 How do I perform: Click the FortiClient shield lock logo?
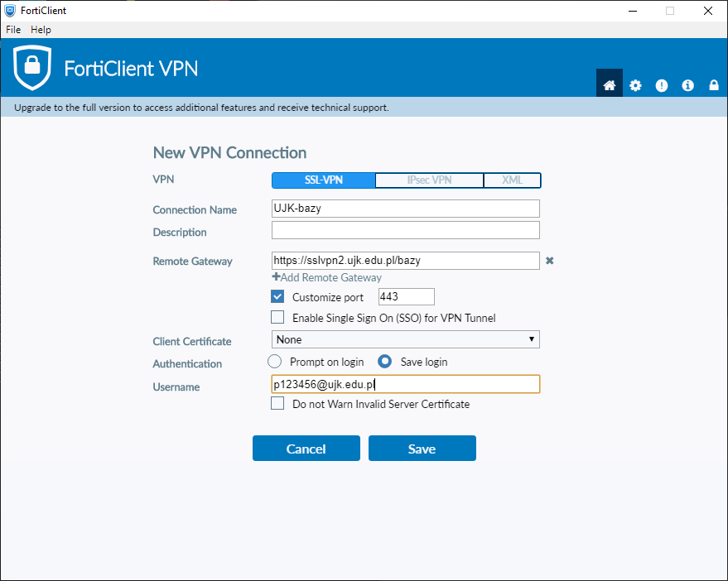(32, 68)
